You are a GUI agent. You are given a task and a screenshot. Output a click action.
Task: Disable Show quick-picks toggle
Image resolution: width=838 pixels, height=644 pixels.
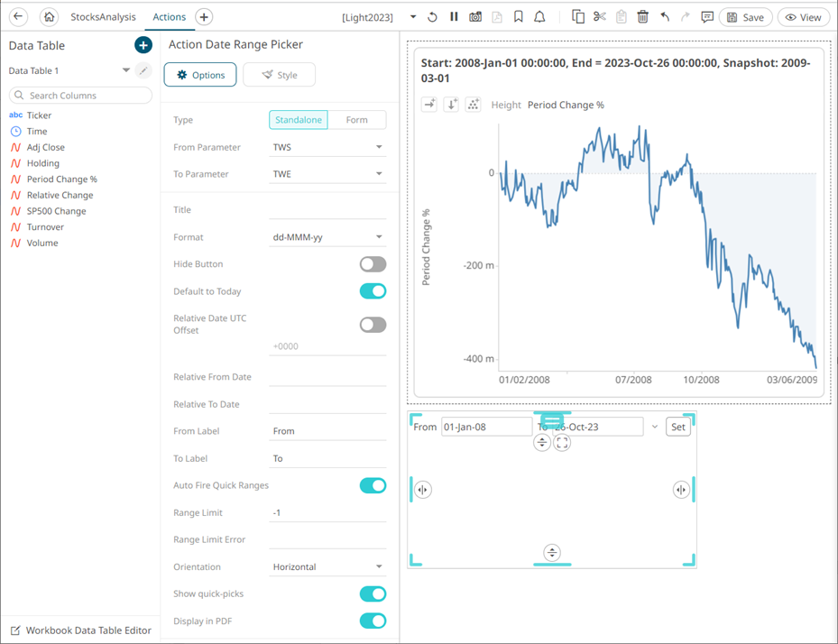tap(373, 593)
